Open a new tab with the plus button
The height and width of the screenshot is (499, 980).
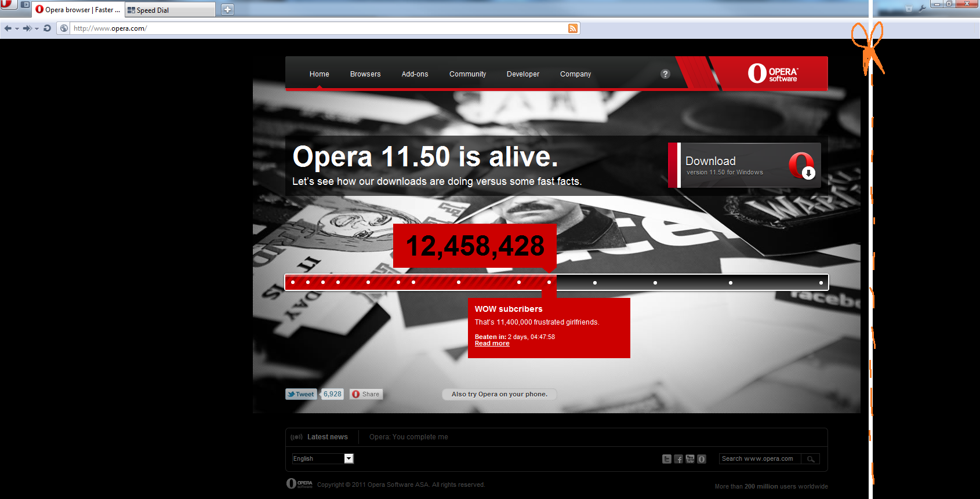coord(228,9)
